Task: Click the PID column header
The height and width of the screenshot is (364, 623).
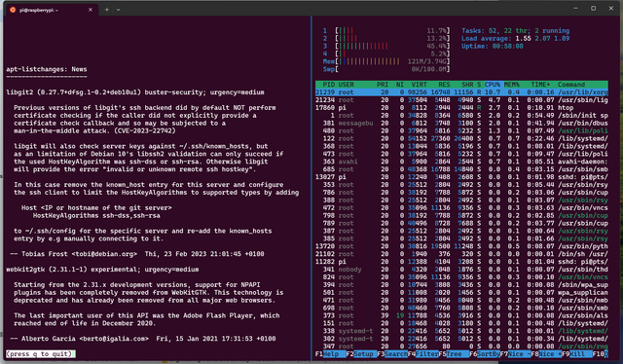Action: pos(328,85)
